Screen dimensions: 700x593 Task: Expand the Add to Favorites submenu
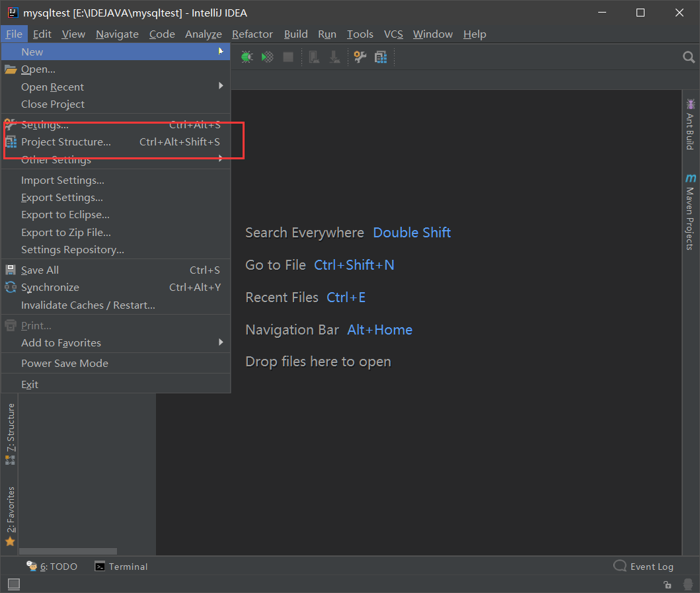pyautogui.click(x=116, y=343)
